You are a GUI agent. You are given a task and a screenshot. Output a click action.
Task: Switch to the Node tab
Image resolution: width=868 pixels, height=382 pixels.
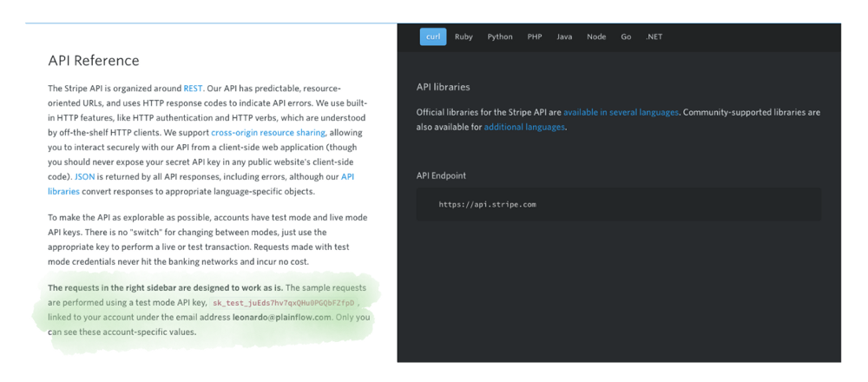pos(596,37)
